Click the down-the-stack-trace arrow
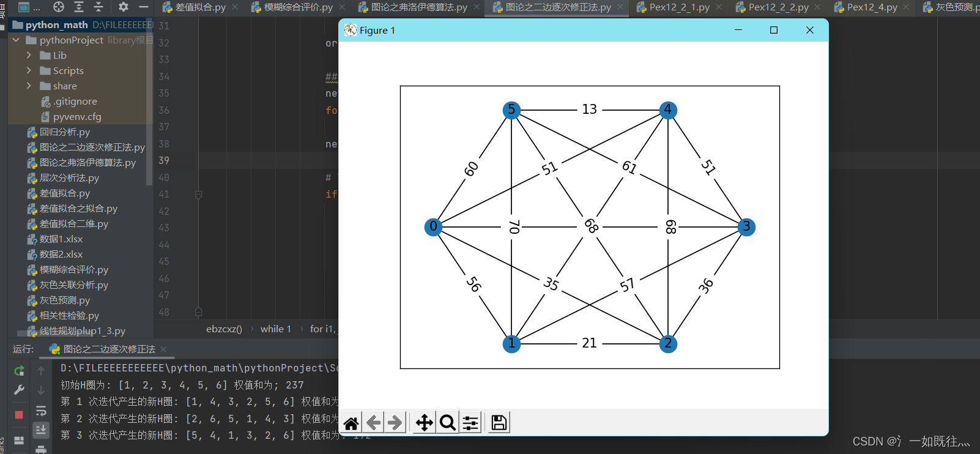980x454 pixels. 41,390
